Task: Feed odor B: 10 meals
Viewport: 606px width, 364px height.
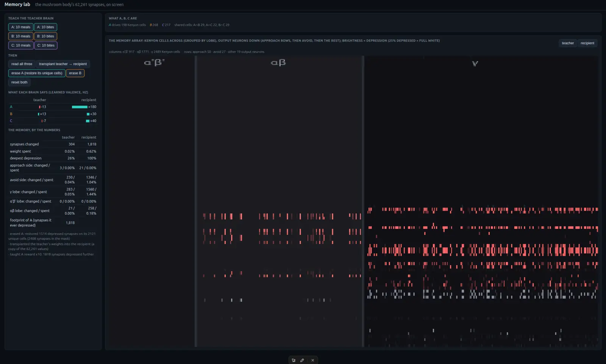Action: (21, 36)
